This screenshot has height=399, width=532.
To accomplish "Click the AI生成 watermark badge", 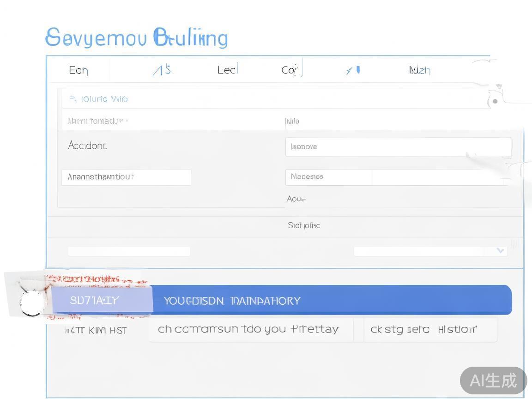I will 493,381.
